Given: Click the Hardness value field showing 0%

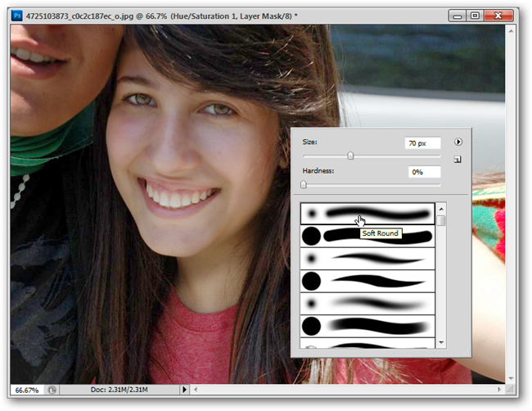Looking at the screenshot, I should (x=424, y=172).
